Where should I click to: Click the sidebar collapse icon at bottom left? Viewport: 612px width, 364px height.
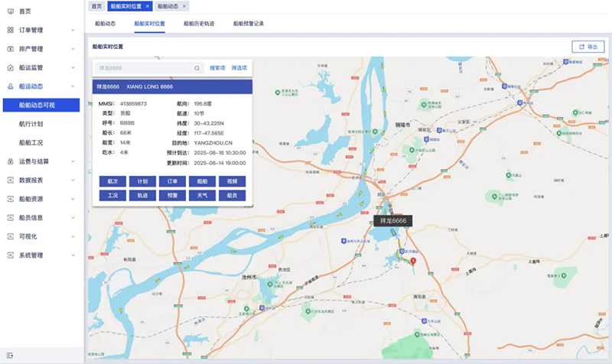10,356
